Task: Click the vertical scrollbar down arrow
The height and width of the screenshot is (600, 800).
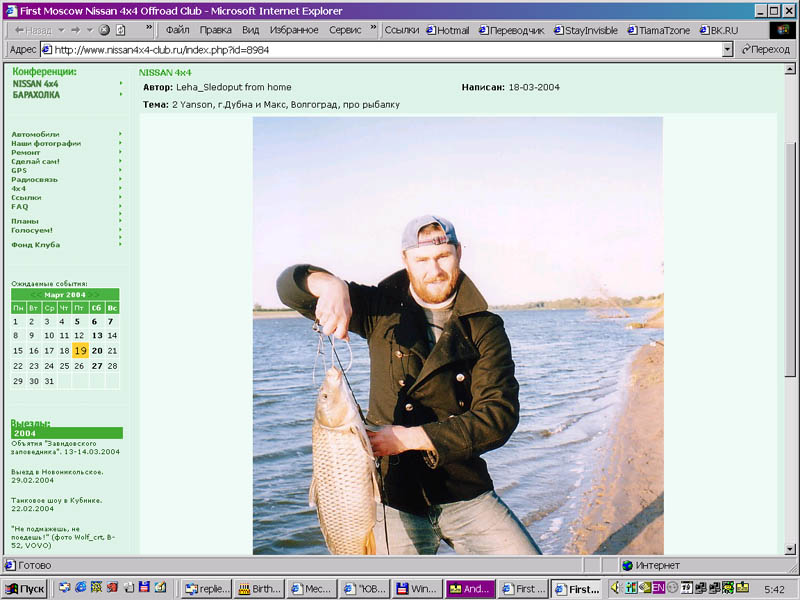Action: coord(790,549)
